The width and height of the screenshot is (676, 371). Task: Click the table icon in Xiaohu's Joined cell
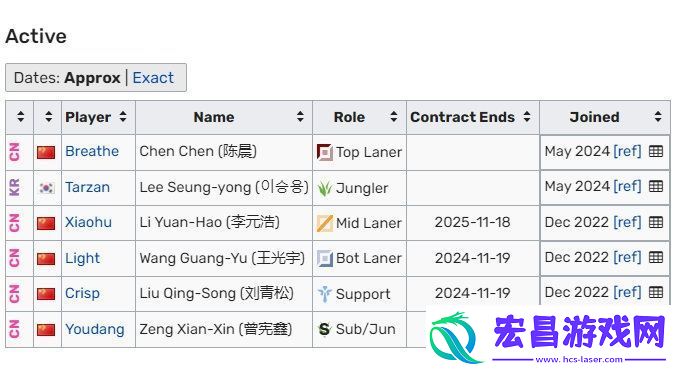pos(656,222)
